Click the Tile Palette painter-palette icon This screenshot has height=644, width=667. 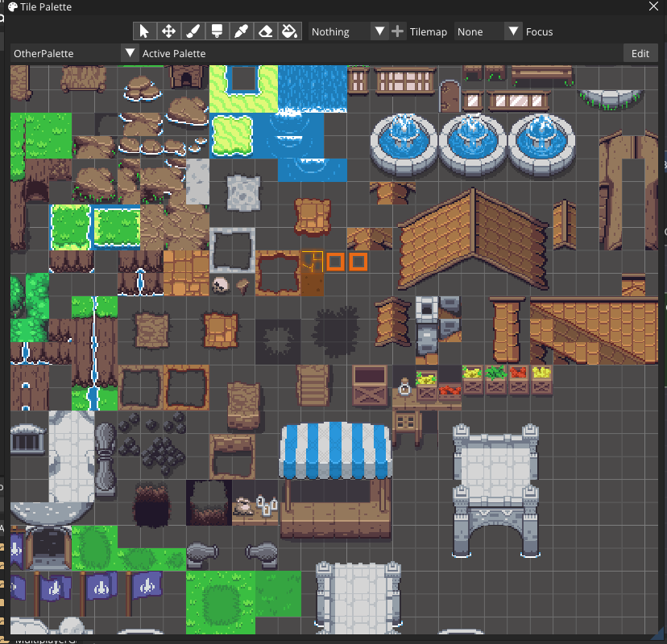(x=13, y=6)
